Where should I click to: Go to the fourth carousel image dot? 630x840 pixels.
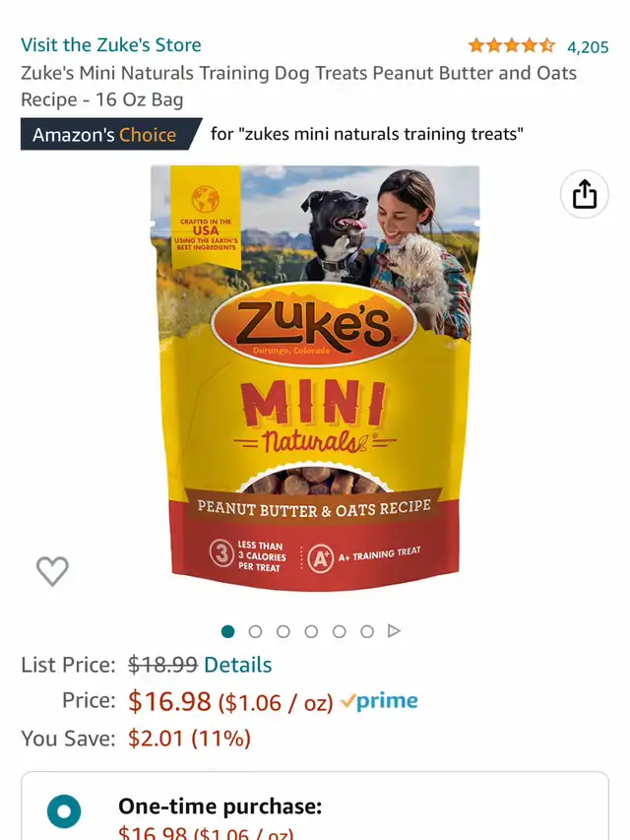coord(311,631)
